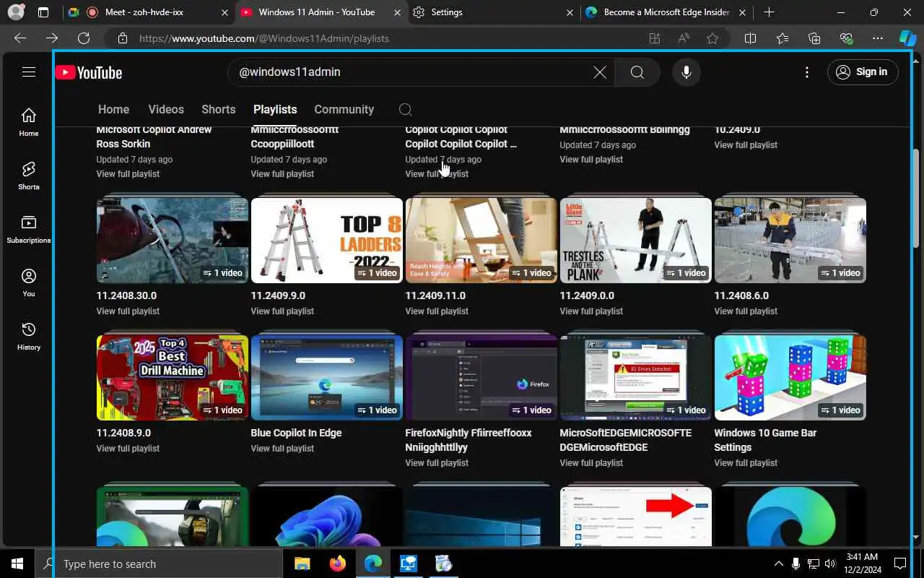Viewport: 924px width, 578px height.
Task: Close the Windows 11 Admin YouTube tab
Action: pos(397,12)
